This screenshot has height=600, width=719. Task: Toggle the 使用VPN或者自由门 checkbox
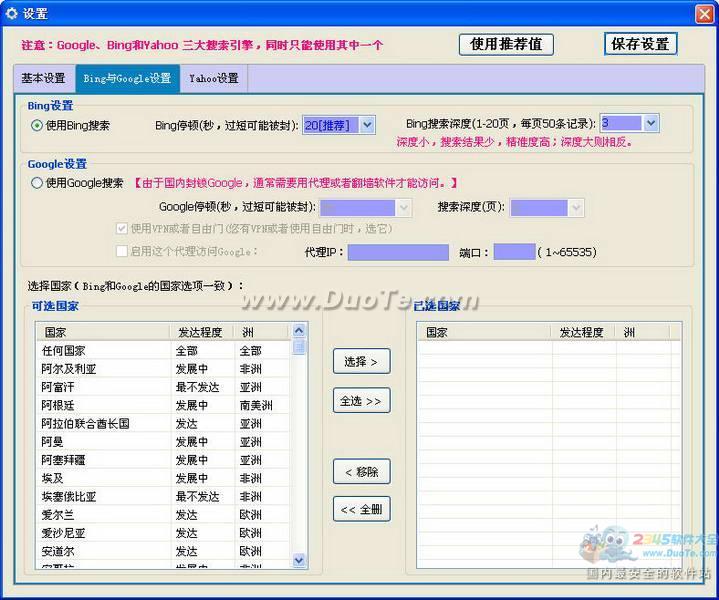(122, 228)
